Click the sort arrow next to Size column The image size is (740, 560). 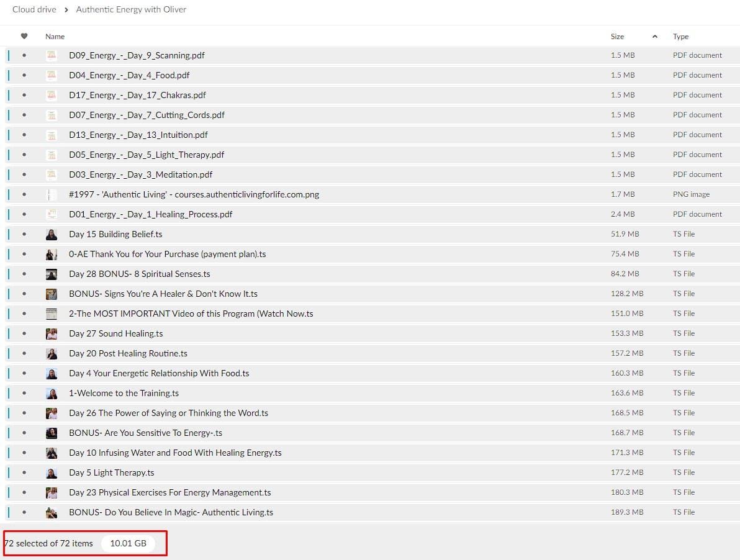coord(654,37)
